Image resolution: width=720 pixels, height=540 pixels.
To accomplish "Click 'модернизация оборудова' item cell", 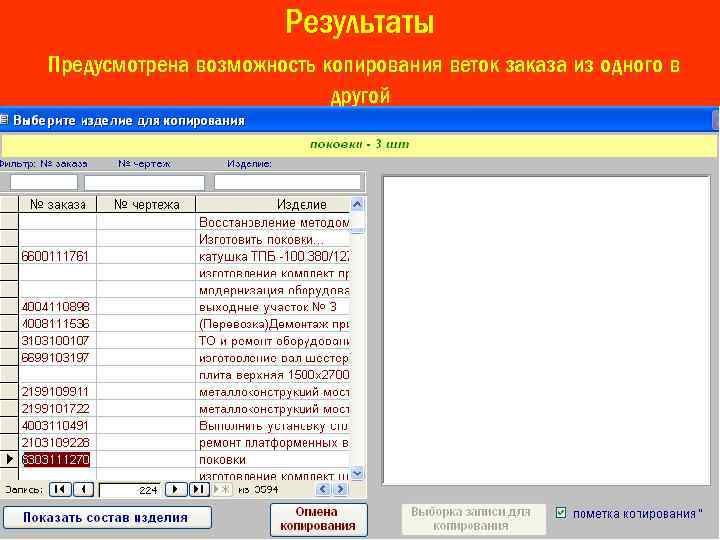I will 273,290.
